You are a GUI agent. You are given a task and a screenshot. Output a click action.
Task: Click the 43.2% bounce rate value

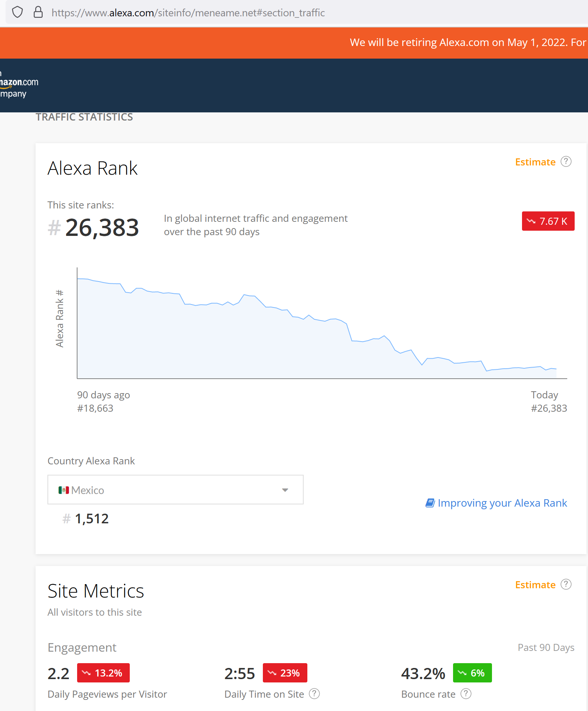point(423,674)
